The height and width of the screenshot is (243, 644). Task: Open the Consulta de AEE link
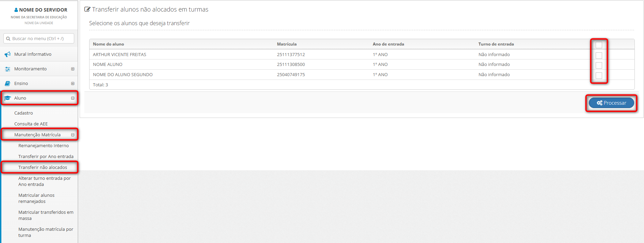(x=31, y=124)
